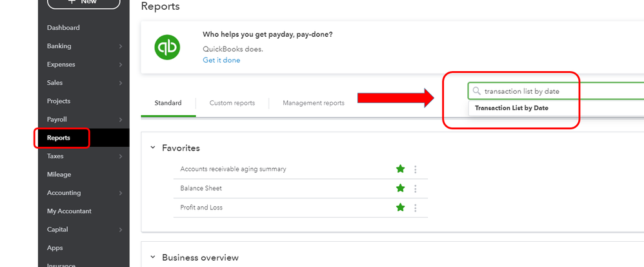
Task: Open the Profit and Loss report
Action: tap(201, 208)
